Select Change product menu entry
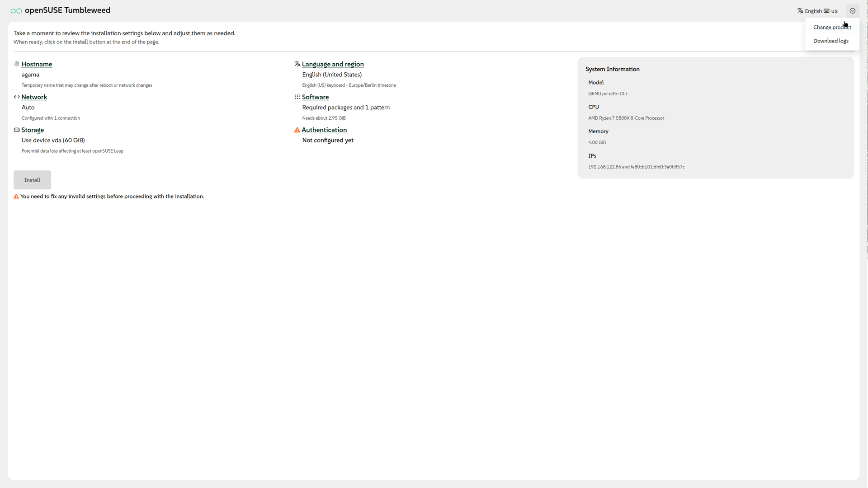868x488 pixels. pos(832,28)
